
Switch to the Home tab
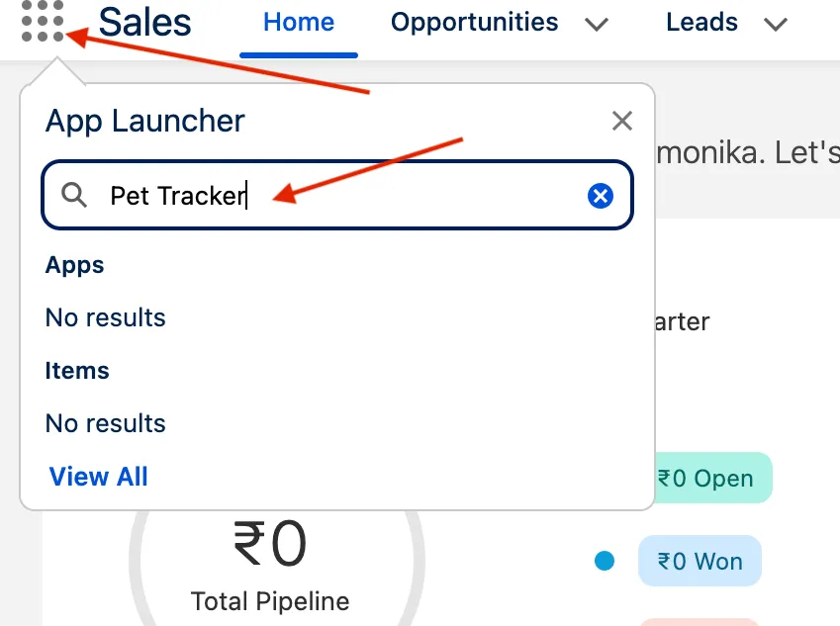pyautogui.click(x=299, y=23)
